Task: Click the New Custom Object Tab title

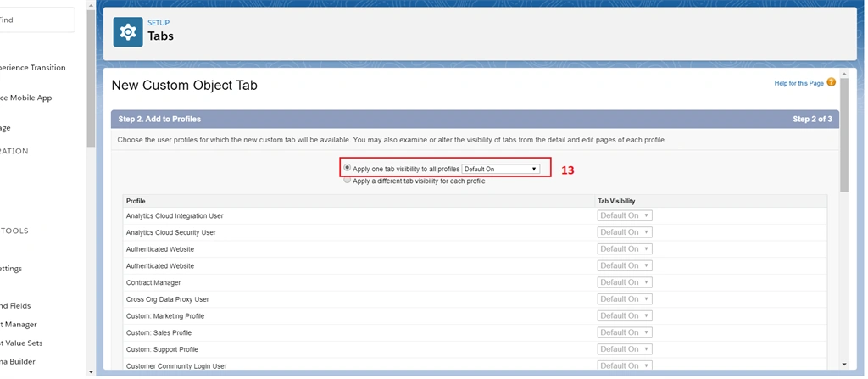Action: pos(184,86)
